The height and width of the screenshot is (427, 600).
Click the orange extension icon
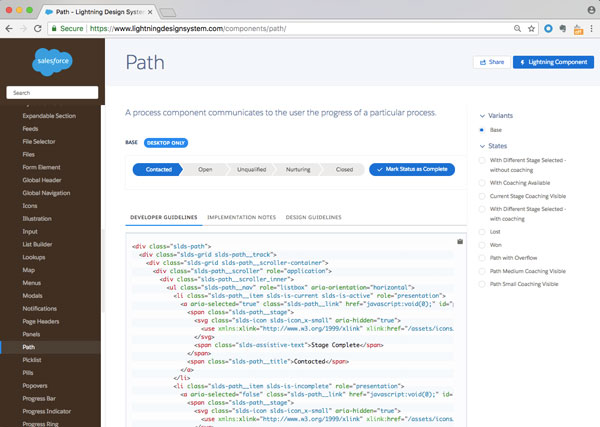578,29
